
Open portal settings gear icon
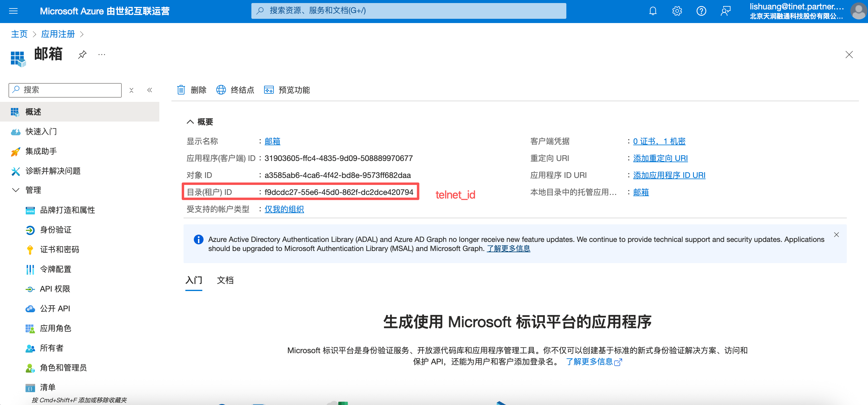677,11
